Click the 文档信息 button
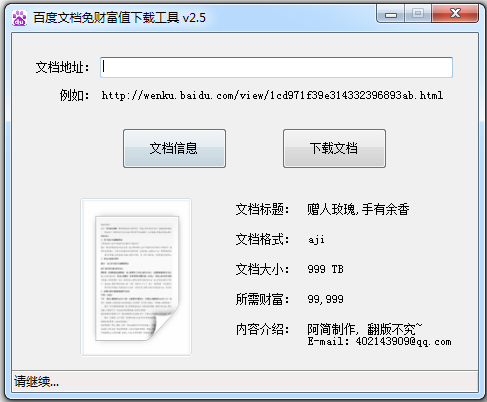 [x=174, y=148]
